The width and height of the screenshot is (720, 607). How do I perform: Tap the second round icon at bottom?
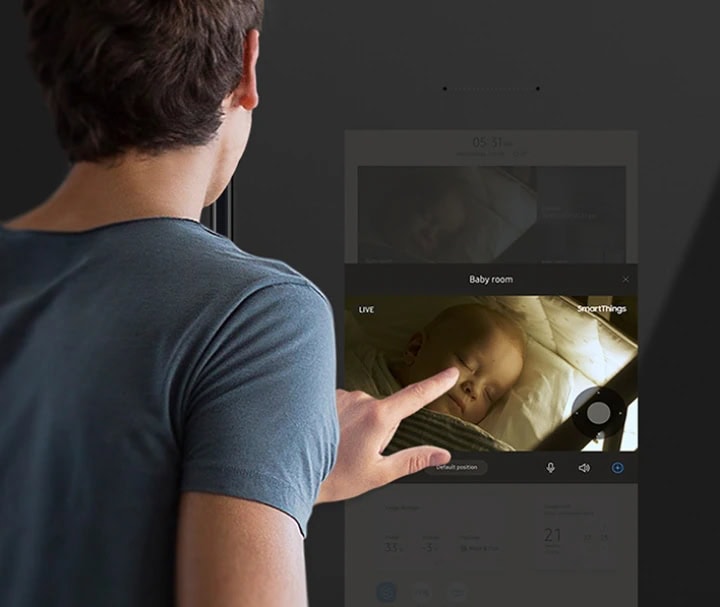[x=422, y=592]
